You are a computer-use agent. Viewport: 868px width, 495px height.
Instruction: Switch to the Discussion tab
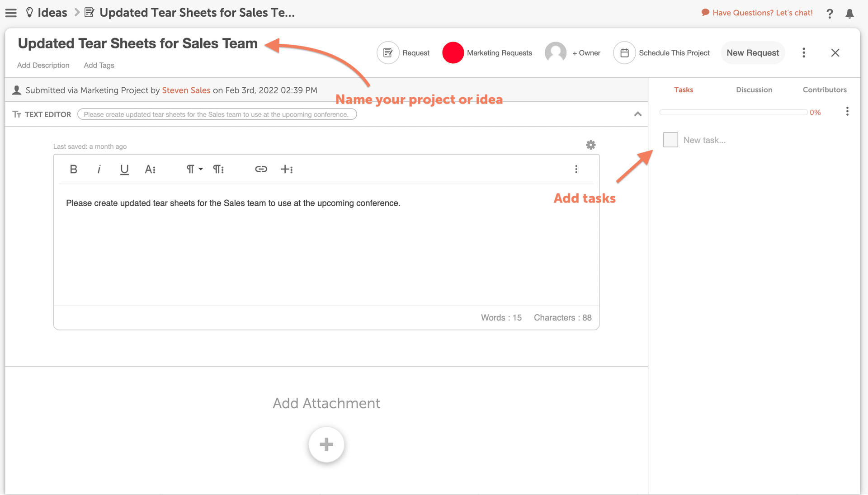pyautogui.click(x=754, y=90)
